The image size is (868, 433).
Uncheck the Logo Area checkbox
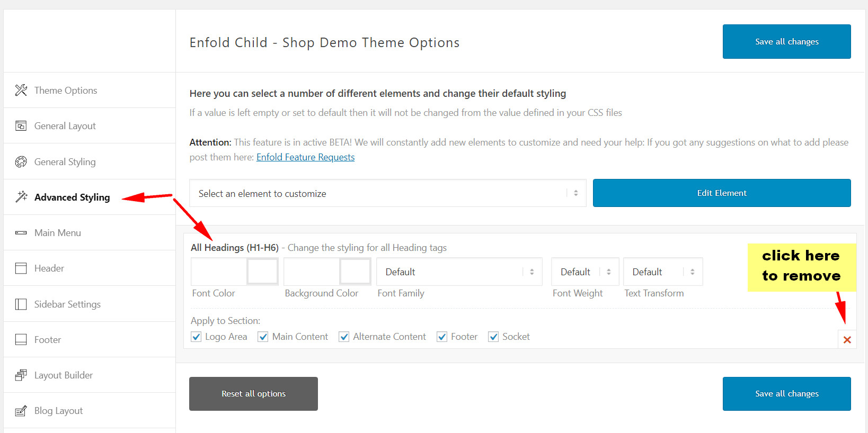click(196, 337)
